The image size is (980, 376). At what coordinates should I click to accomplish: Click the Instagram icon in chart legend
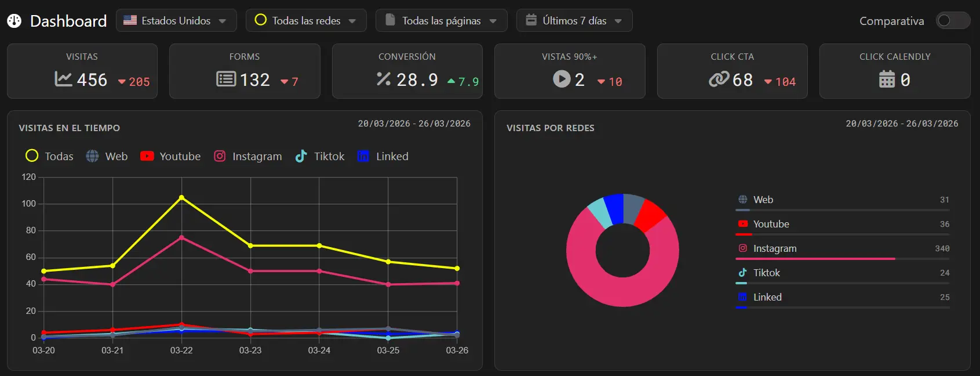pos(220,156)
